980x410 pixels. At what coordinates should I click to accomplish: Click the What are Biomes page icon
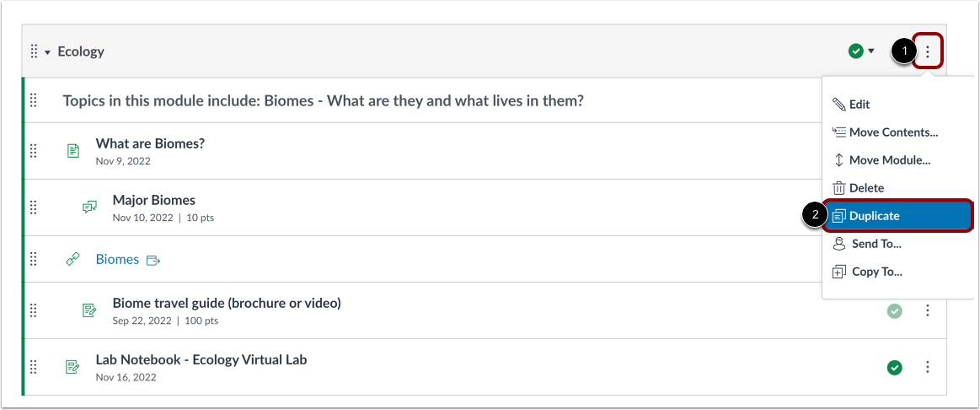[73, 151]
